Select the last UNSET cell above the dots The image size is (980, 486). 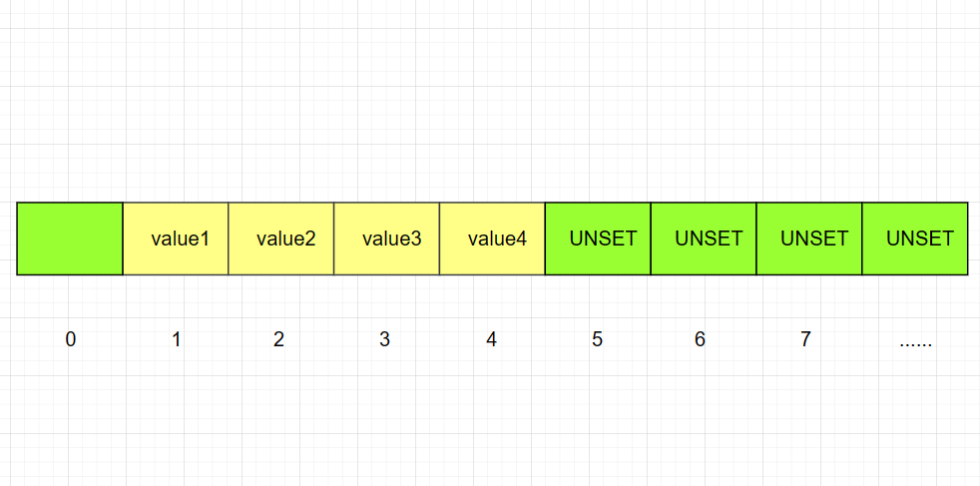(915, 238)
